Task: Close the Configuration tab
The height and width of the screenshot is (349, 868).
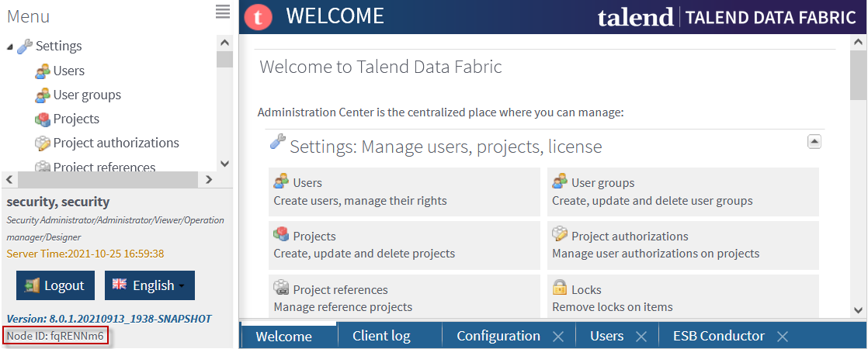Action: (x=557, y=337)
